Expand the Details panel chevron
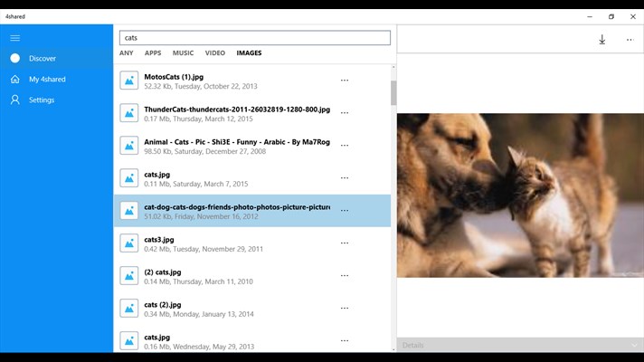This screenshot has height=362, width=644. [634, 346]
